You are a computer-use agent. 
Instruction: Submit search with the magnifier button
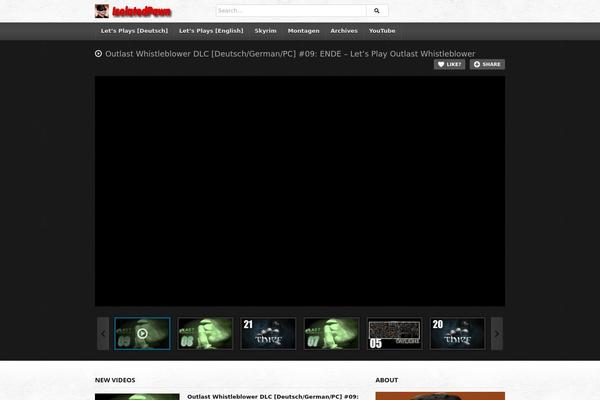point(377,11)
